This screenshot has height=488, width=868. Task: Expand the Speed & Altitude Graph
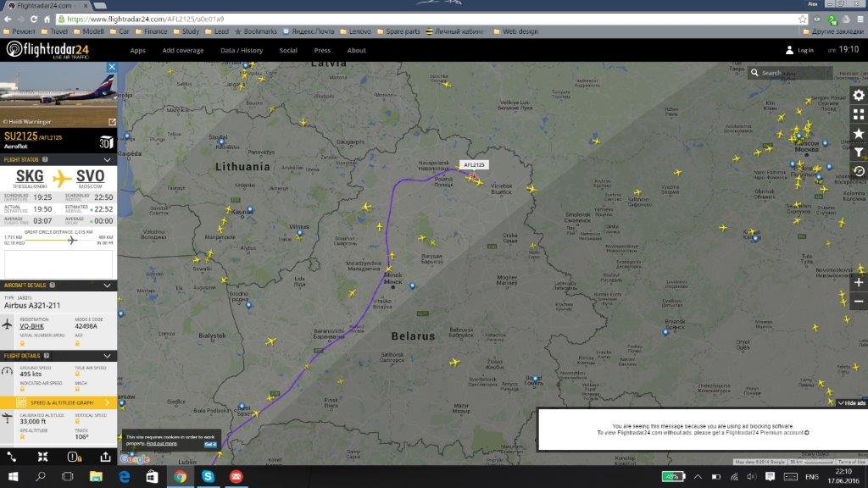pos(58,402)
